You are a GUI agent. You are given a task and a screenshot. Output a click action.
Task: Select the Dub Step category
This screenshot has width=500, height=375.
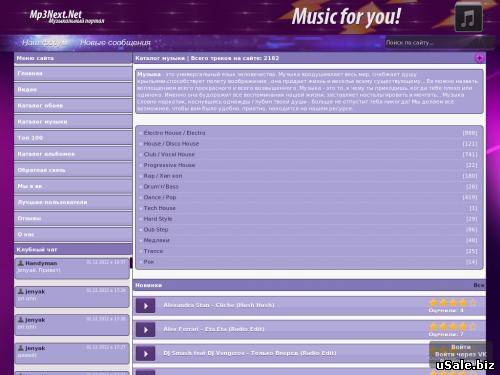156,229
